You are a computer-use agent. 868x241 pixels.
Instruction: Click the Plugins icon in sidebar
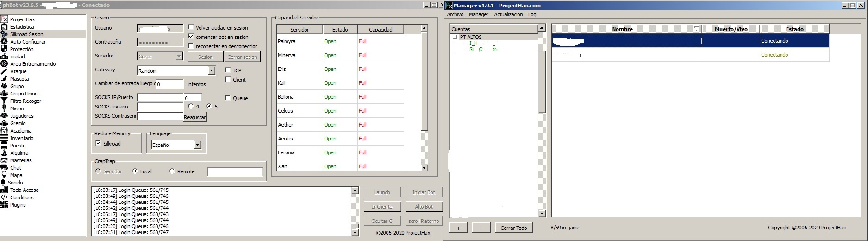click(x=4, y=205)
